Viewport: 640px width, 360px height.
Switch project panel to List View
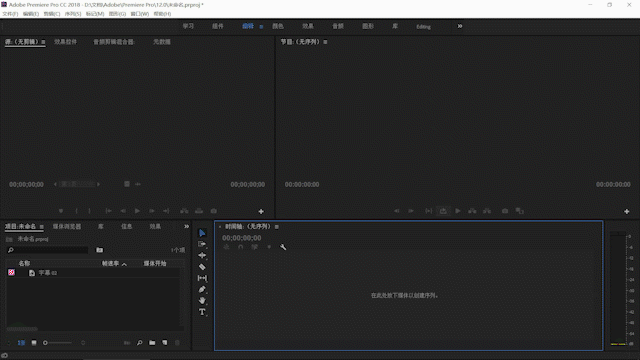tap(21, 343)
